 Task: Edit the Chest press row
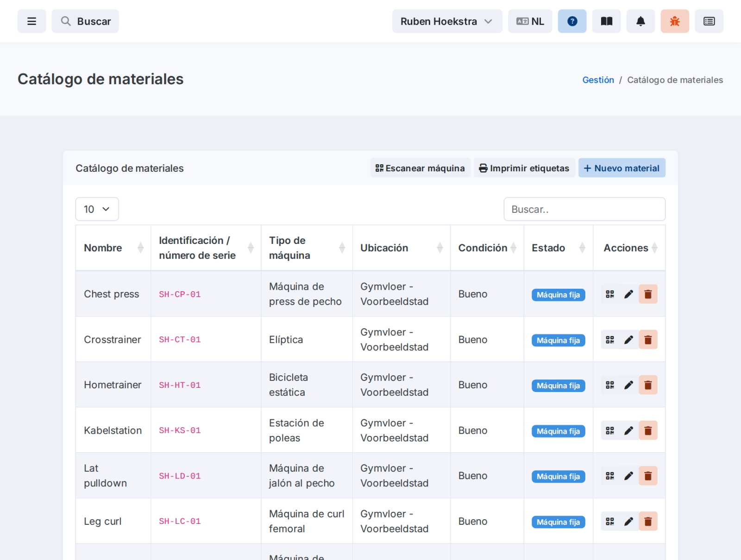628,294
